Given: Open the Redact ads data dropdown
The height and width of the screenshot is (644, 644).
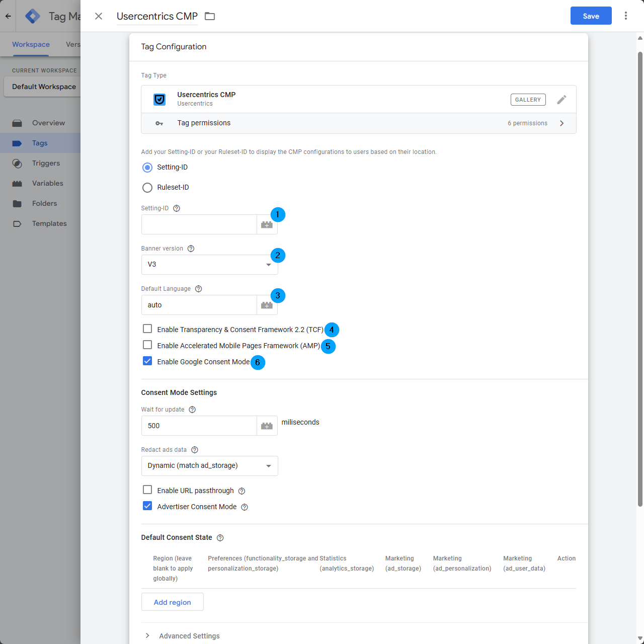Looking at the screenshot, I should (x=209, y=466).
